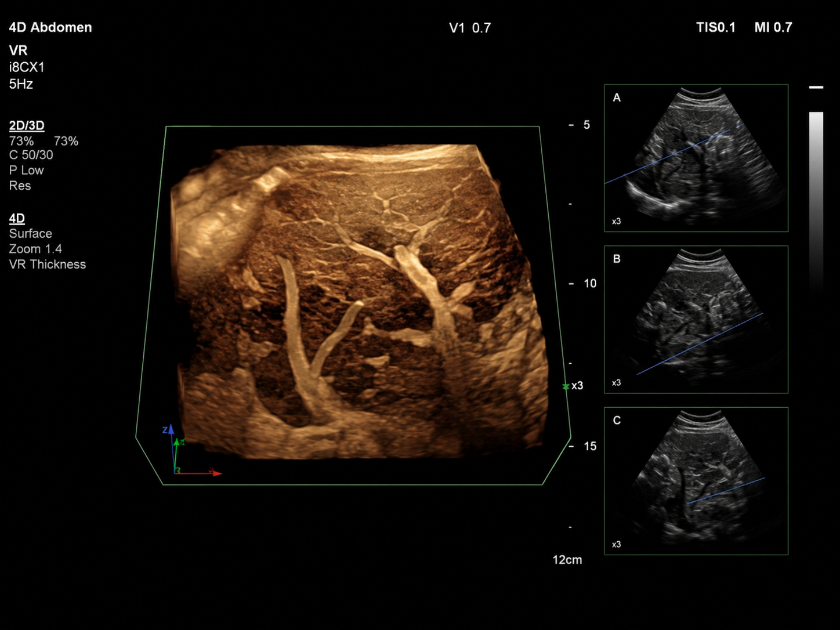The image size is (840, 630).
Task: Click the 'Res' resolution setting
Action: tap(20, 186)
